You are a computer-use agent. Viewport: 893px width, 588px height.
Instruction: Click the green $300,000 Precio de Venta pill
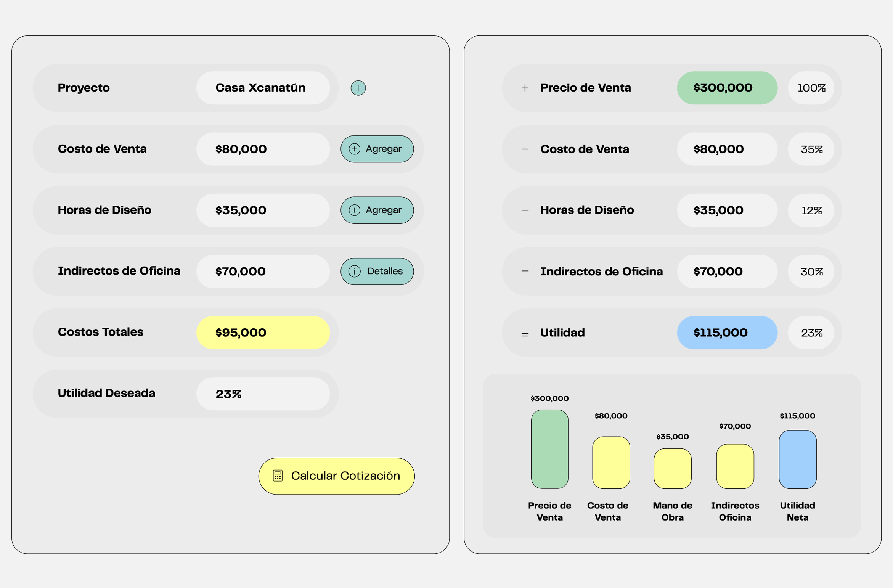click(x=727, y=88)
